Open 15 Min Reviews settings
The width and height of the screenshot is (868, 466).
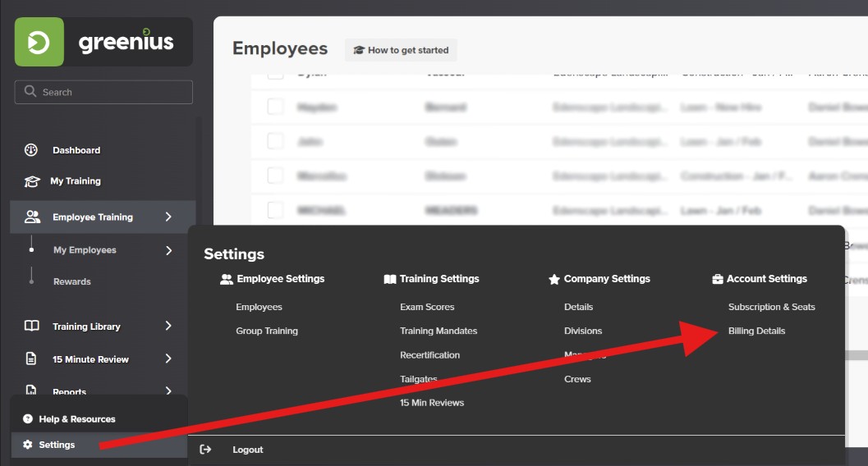(x=432, y=403)
